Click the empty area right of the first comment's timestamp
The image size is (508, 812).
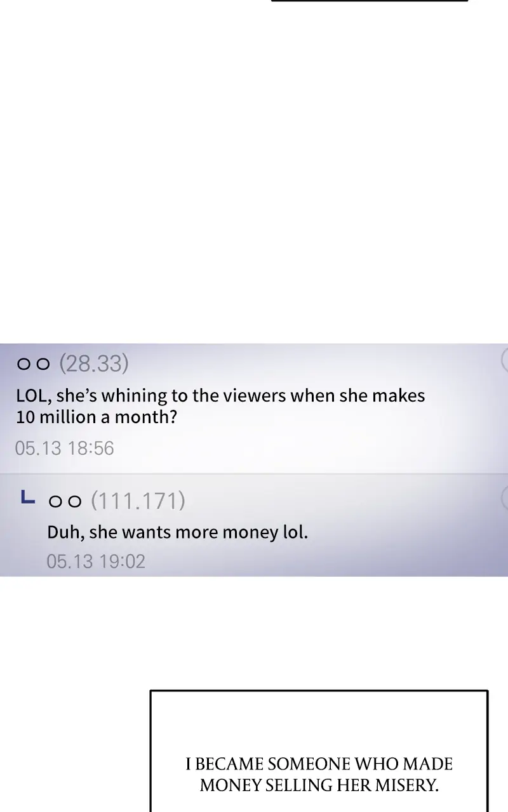[x=311, y=449]
